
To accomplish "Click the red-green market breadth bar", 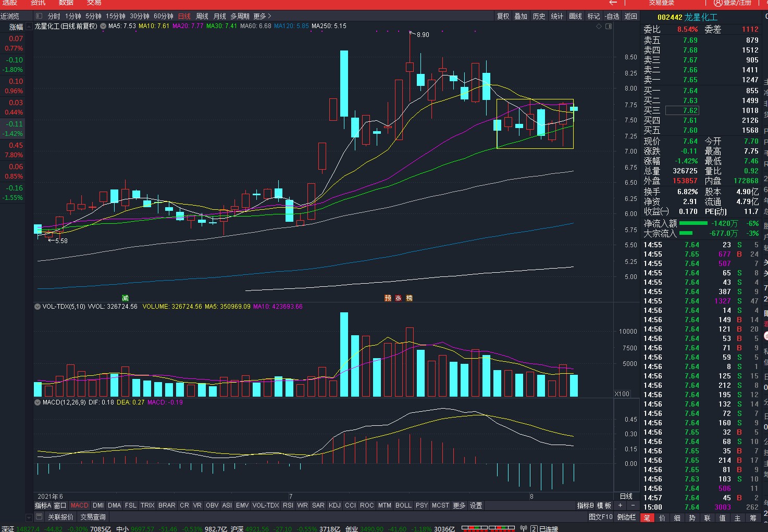I will pos(489,529).
